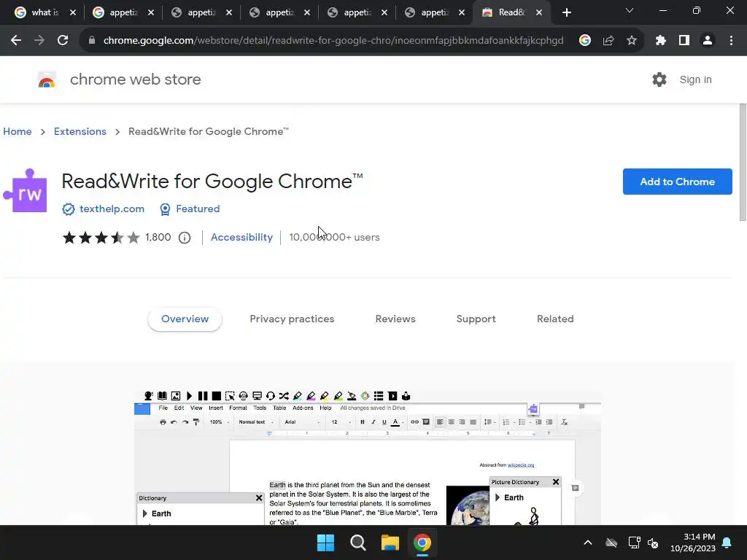
Task: Open the Chrome profile menu
Action: [x=708, y=41]
